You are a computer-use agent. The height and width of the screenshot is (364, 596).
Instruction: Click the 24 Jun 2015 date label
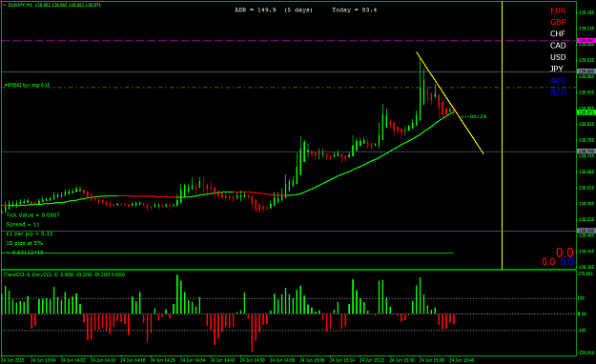click(13, 360)
